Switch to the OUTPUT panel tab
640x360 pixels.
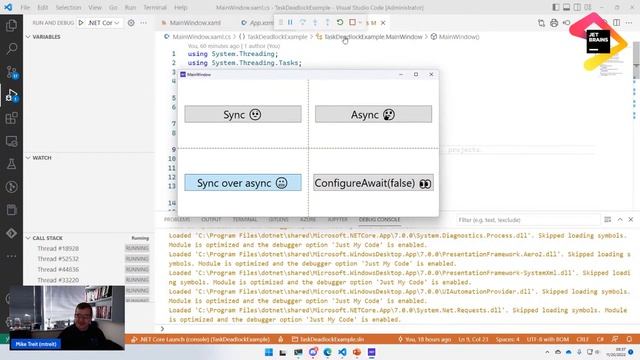(211, 220)
